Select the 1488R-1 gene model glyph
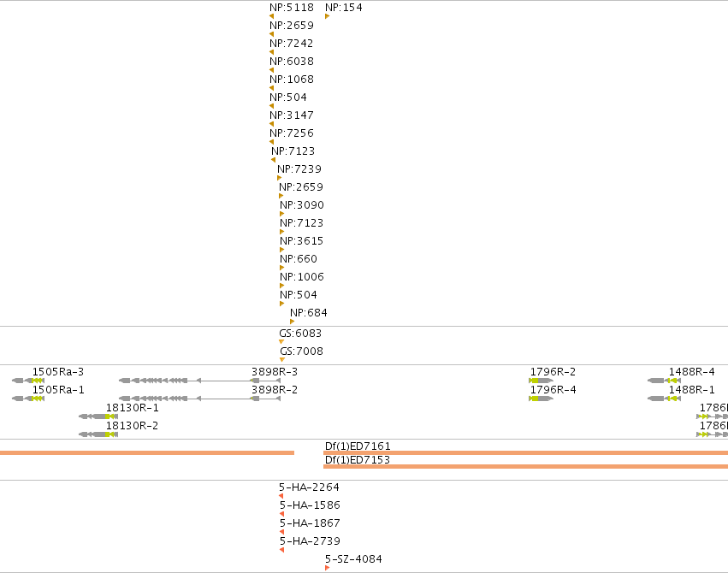The width and height of the screenshot is (728, 573). (x=665, y=399)
